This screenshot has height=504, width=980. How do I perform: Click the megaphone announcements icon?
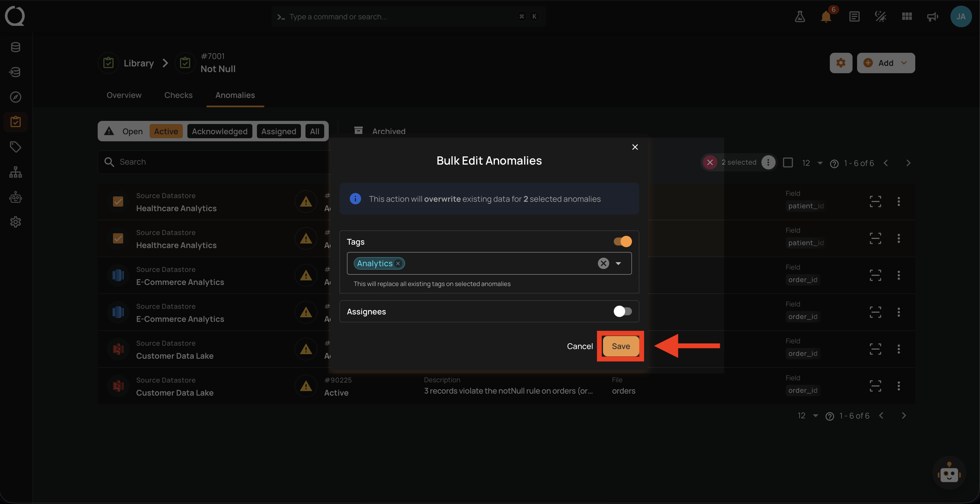click(x=932, y=16)
